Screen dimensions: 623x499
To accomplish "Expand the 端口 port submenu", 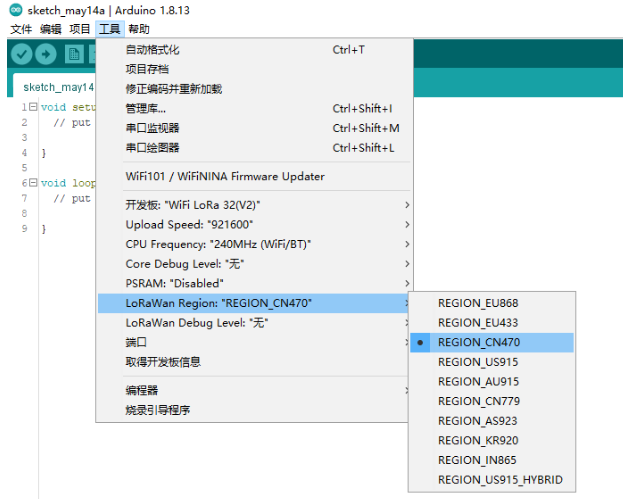I will [x=253, y=342].
